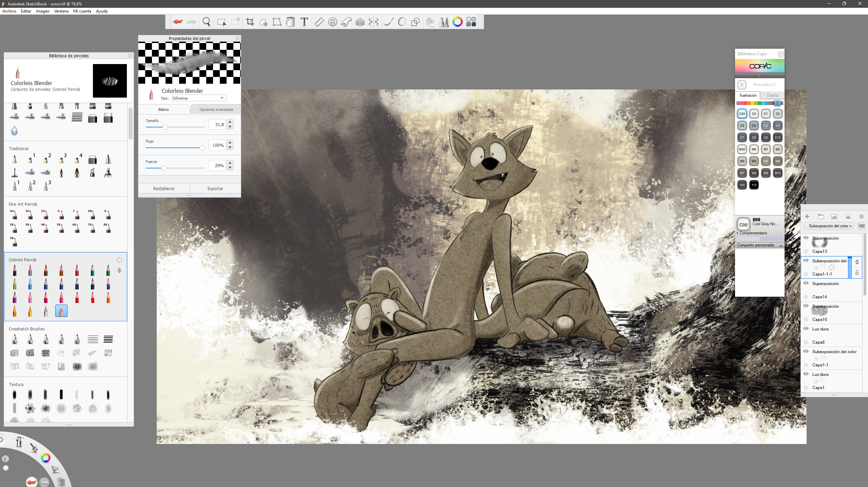Add a new layer with plus icon

[x=807, y=217]
